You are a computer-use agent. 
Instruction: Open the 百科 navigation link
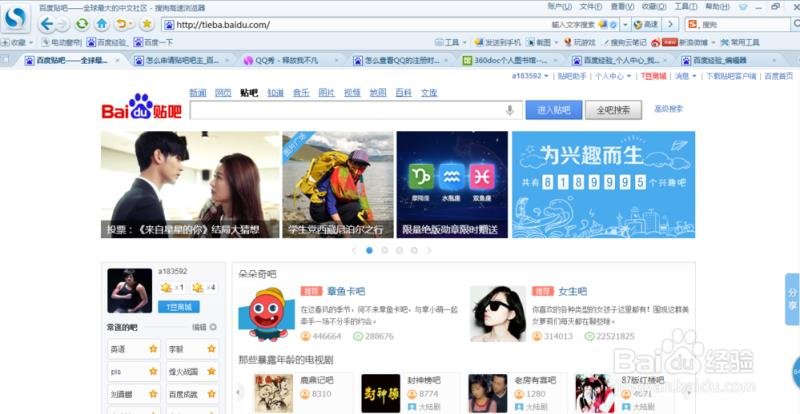(x=404, y=93)
